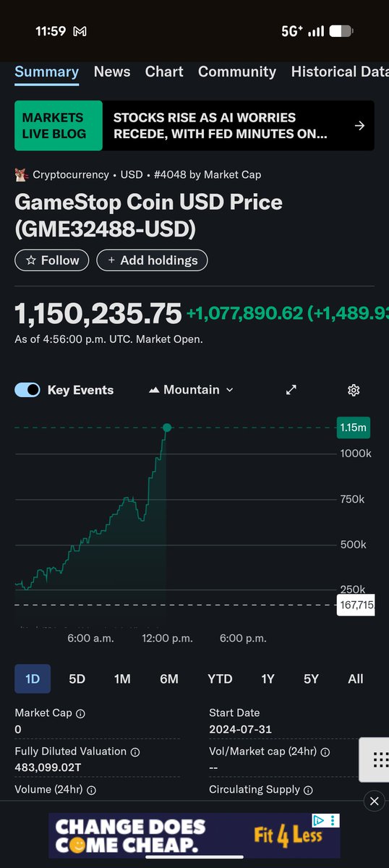Viewport: 389px width, 868px height.
Task: Tap the GameStop Coin logo icon
Action: tap(21, 174)
